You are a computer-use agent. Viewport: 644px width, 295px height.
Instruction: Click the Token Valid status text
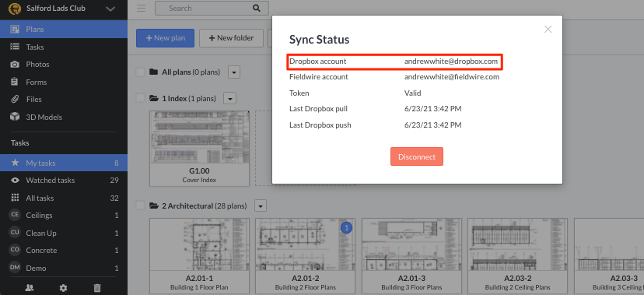[413, 93]
